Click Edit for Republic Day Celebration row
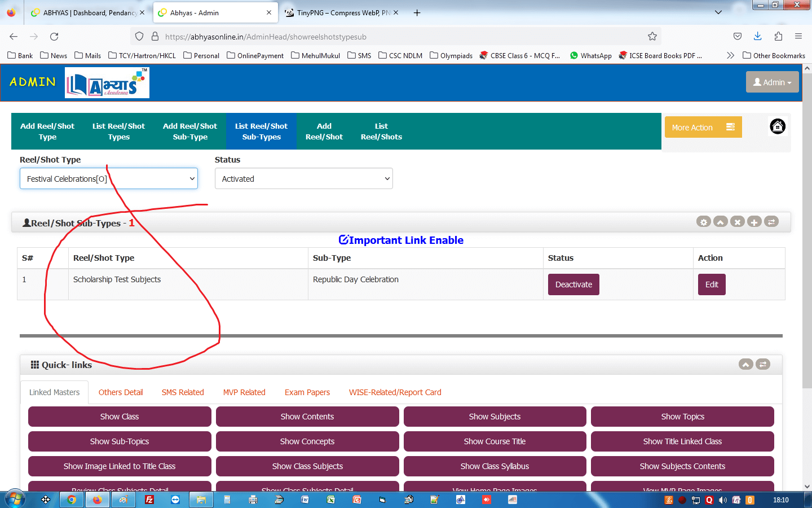Image resolution: width=812 pixels, height=508 pixels. (711, 284)
